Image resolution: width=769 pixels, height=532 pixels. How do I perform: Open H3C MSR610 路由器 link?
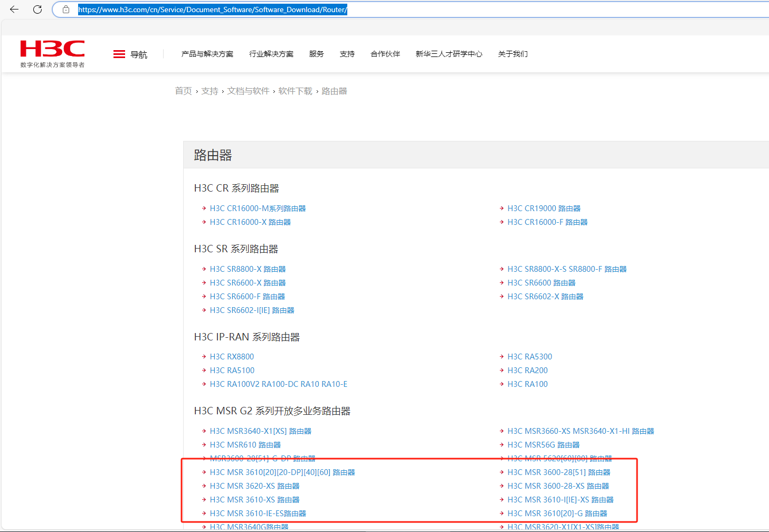click(x=245, y=445)
